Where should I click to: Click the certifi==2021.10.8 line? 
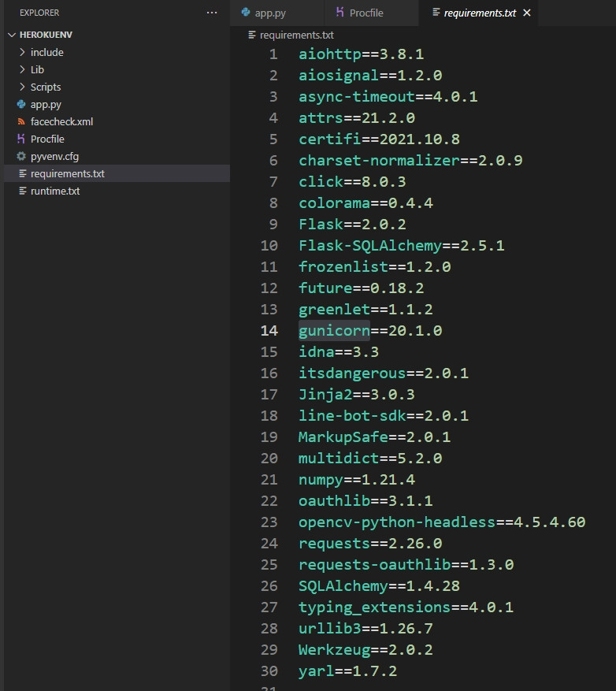(x=379, y=139)
